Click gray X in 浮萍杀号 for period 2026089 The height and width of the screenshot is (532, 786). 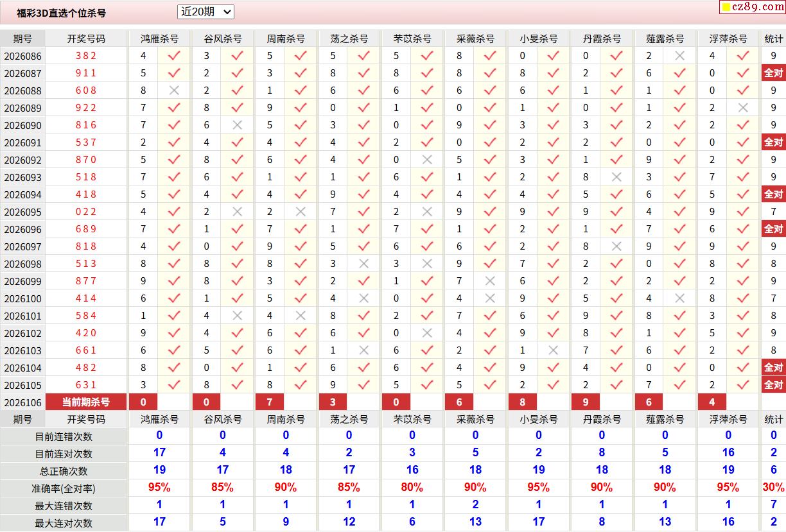click(743, 108)
